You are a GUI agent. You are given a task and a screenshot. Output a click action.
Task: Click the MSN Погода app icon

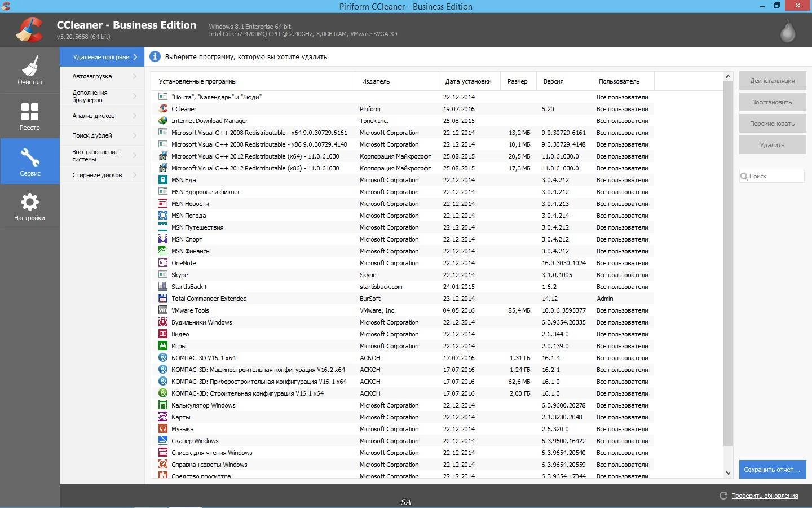point(163,215)
